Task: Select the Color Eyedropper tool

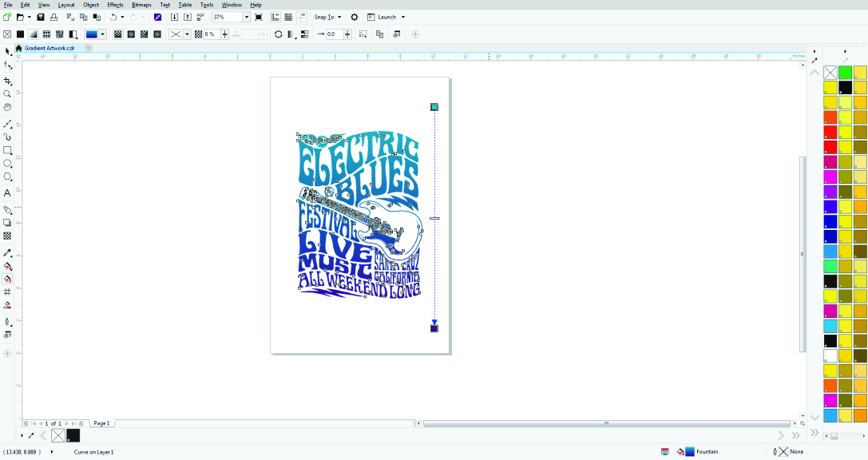Action: 7,253
